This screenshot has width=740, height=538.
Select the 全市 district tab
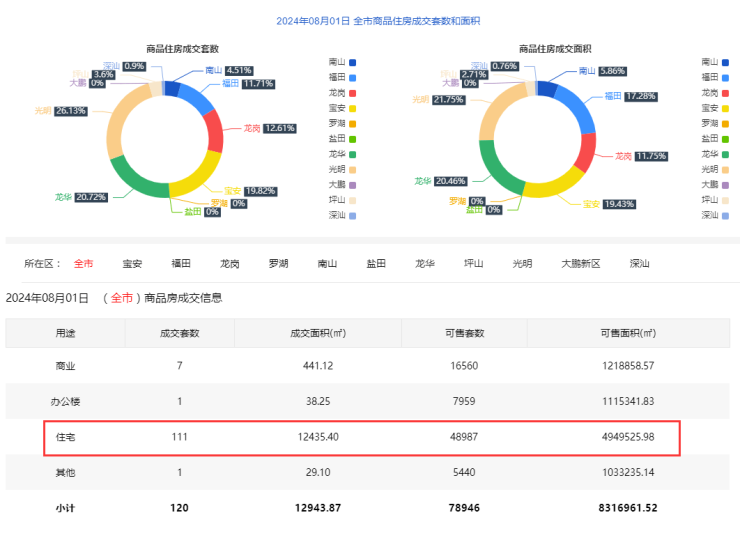[83, 264]
